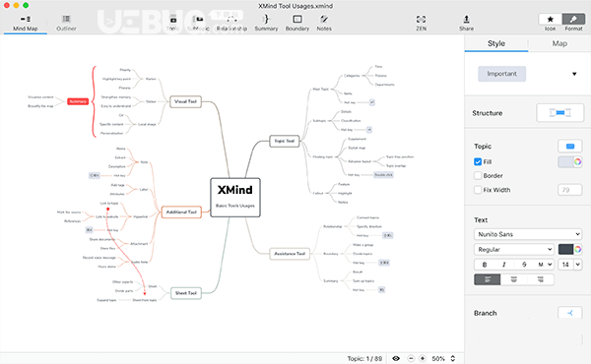Toggle bold text formatting

(485, 265)
